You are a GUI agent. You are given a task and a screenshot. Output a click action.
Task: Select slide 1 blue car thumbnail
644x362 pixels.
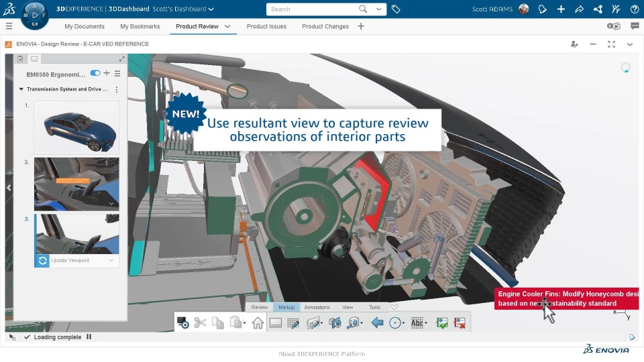[76, 127]
